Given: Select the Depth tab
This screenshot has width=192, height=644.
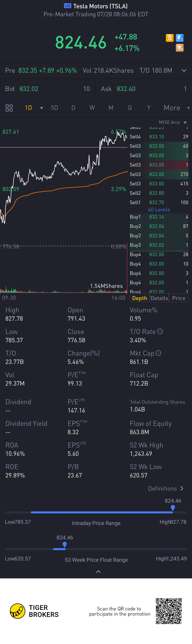Looking at the screenshot, I should [140, 298].
